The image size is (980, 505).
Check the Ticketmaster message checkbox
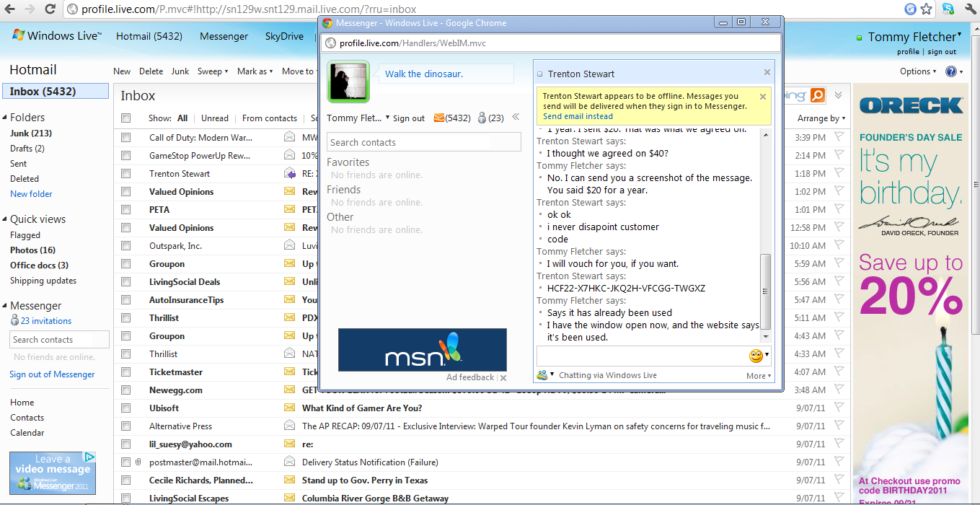126,372
